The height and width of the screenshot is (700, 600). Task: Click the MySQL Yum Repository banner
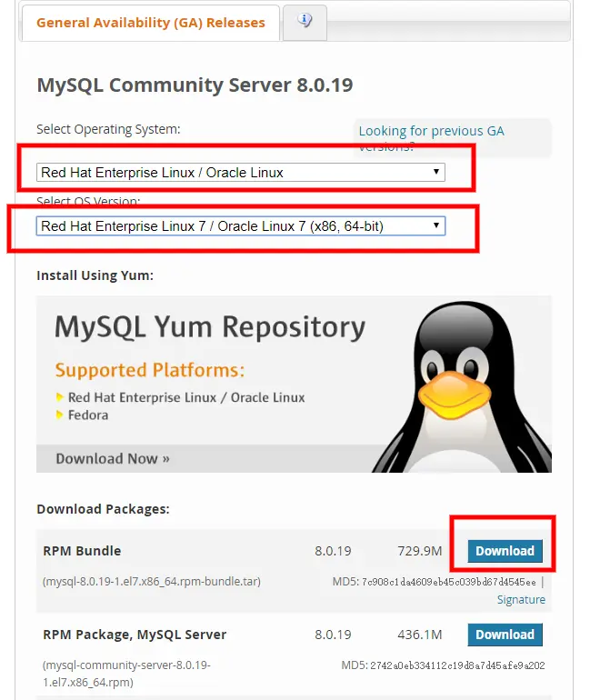point(294,384)
